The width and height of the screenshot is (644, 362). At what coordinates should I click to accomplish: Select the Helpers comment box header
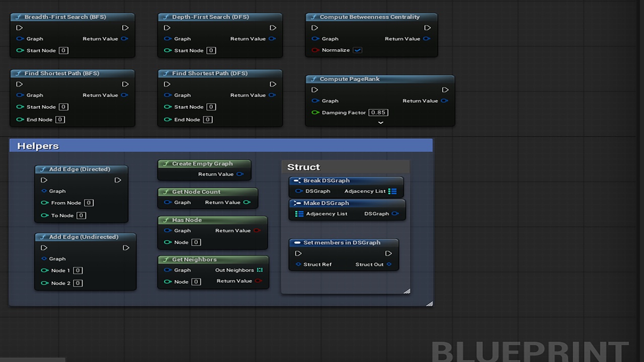pos(221,146)
